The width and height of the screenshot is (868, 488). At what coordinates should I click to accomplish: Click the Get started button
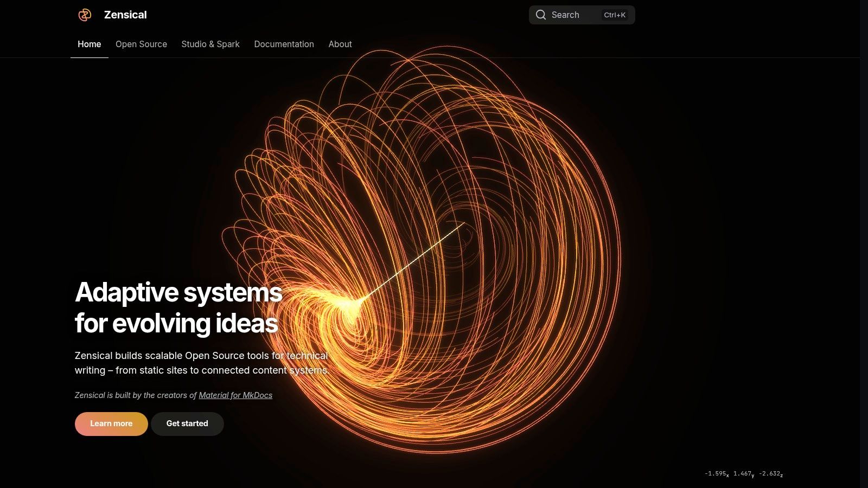tap(187, 423)
